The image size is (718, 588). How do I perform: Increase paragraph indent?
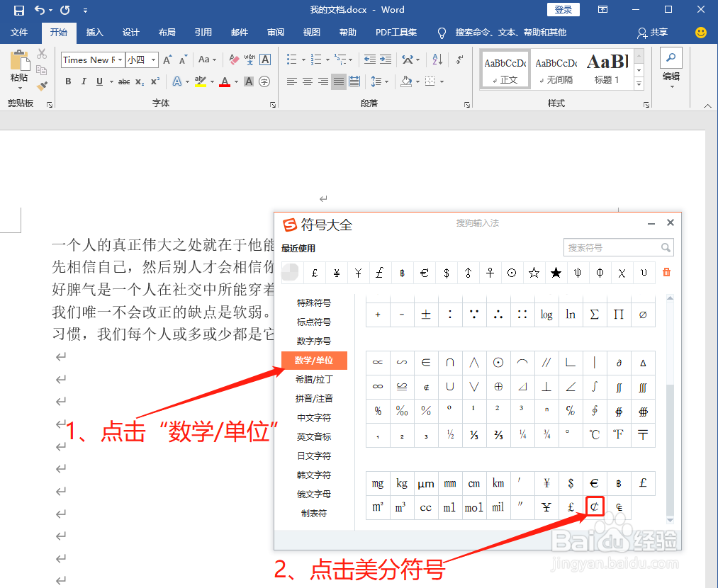pyautogui.click(x=386, y=60)
